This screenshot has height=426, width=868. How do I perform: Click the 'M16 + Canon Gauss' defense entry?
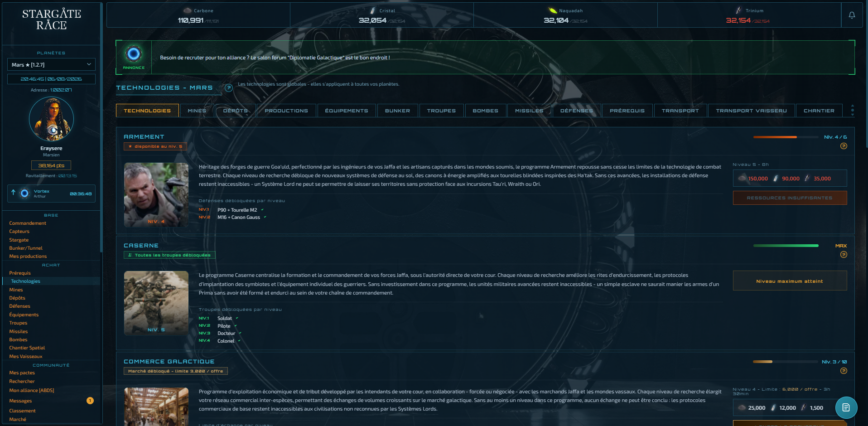point(239,217)
